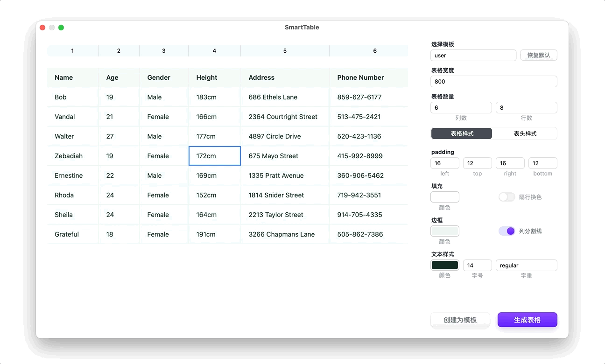The height and width of the screenshot is (364, 605).
Task: Disable the 列分割线 switch
Action: pyautogui.click(x=507, y=231)
